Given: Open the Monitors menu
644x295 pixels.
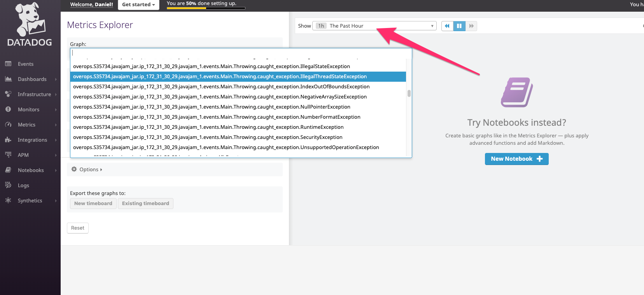Looking at the screenshot, I should [28, 109].
